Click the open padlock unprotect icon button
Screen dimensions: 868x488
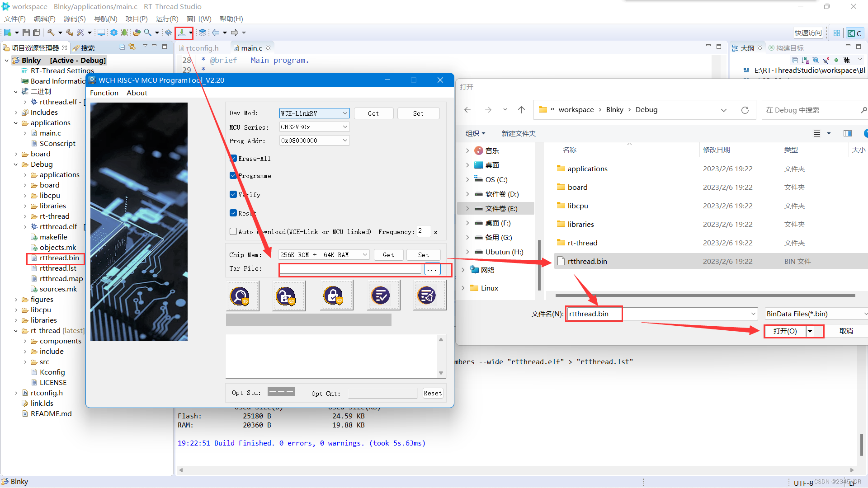288,296
